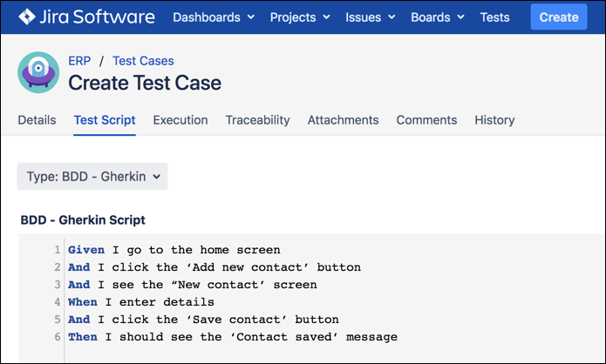Click line 'Then I should see the ‘Contact saved’ message'
The width and height of the screenshot is (606, 364).
[x=233, y=337]
